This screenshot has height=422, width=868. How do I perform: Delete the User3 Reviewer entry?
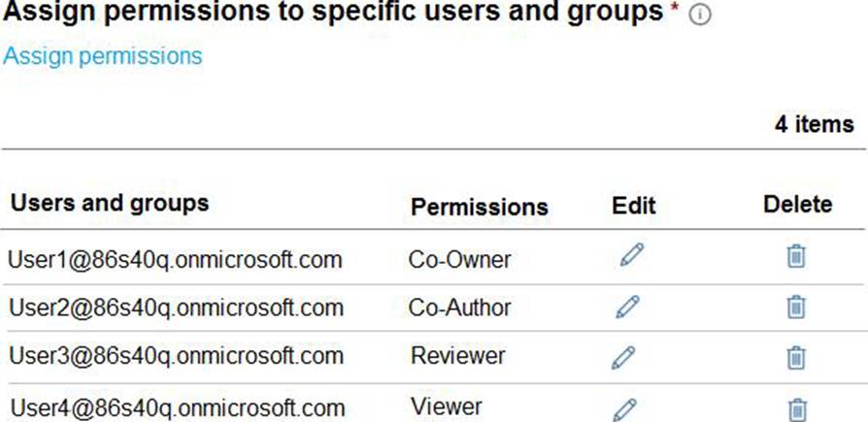click(x=796, y=358)
